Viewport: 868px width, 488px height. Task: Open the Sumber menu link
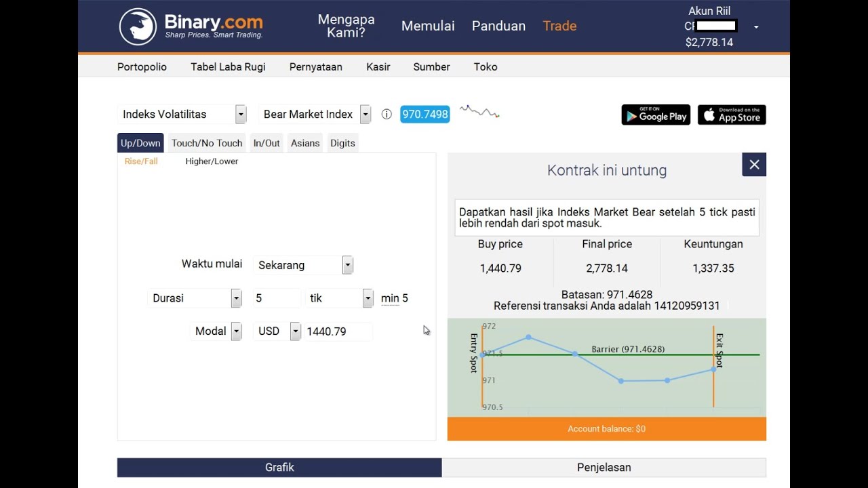[x=431, y=67]
